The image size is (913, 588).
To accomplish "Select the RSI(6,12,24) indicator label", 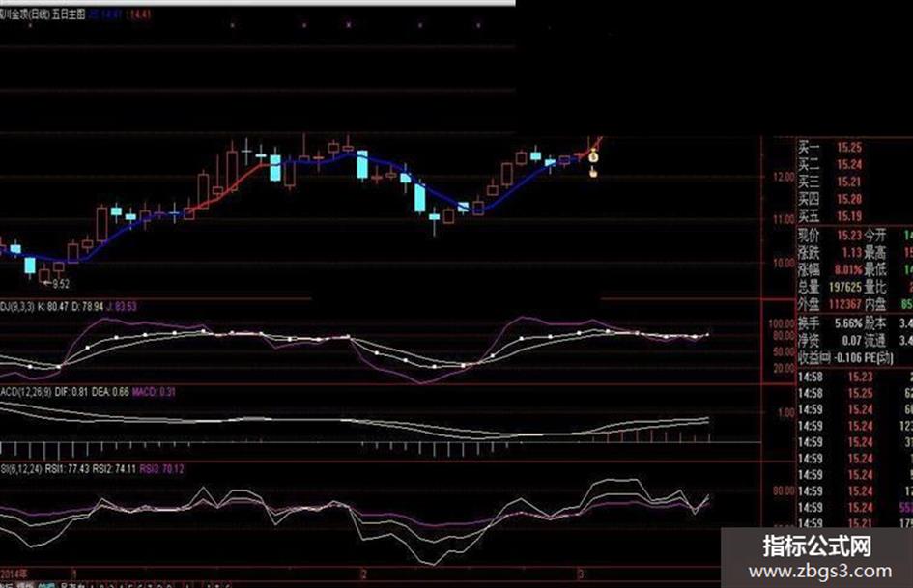I will pos(21,468).
